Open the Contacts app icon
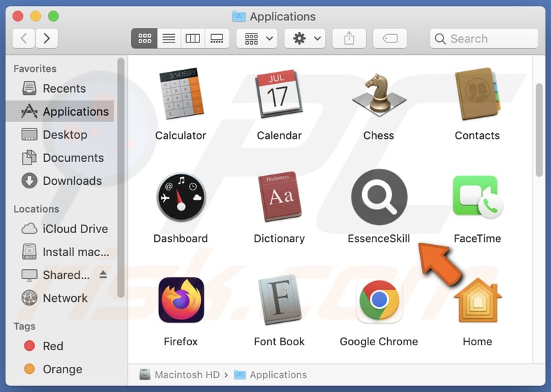Viewport: 551px width, 392px height. [x=477, y=93]
